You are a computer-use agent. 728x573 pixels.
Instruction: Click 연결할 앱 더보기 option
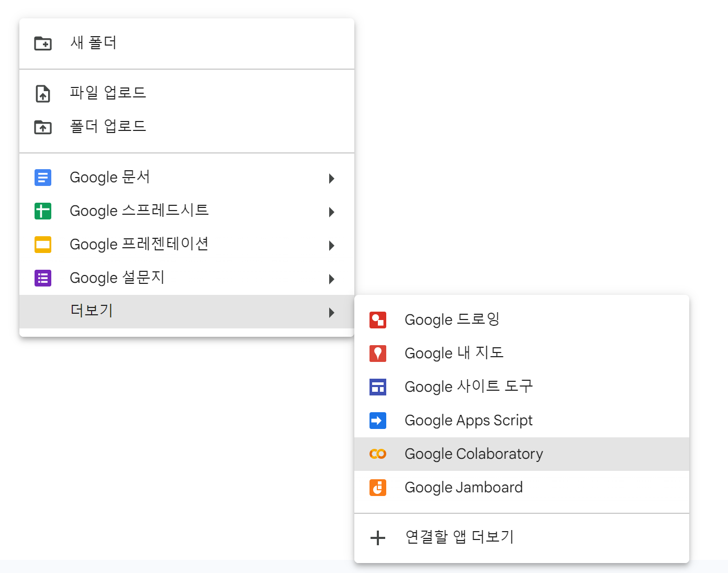pos(522,538)
